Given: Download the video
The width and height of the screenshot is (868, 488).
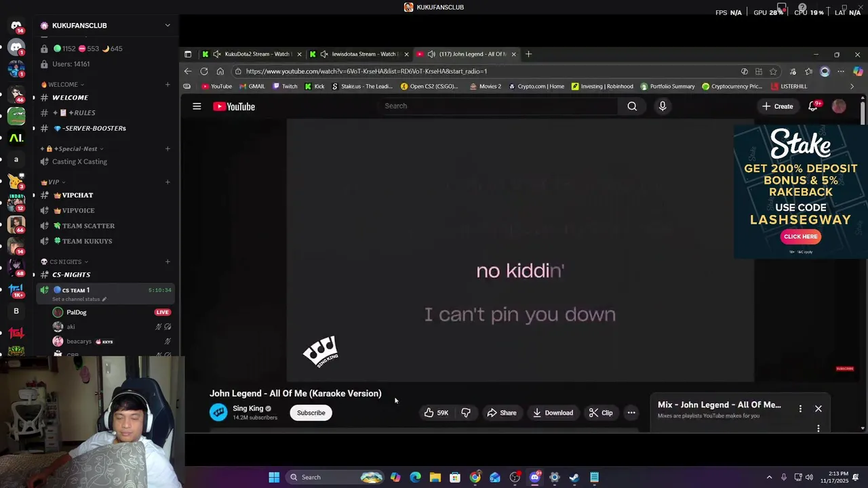Looking at the screenshot, I should coord(553,413).
